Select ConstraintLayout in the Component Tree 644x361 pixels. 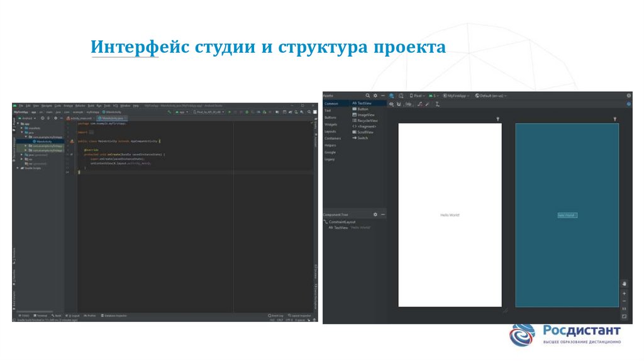click(x=342, y=221)
